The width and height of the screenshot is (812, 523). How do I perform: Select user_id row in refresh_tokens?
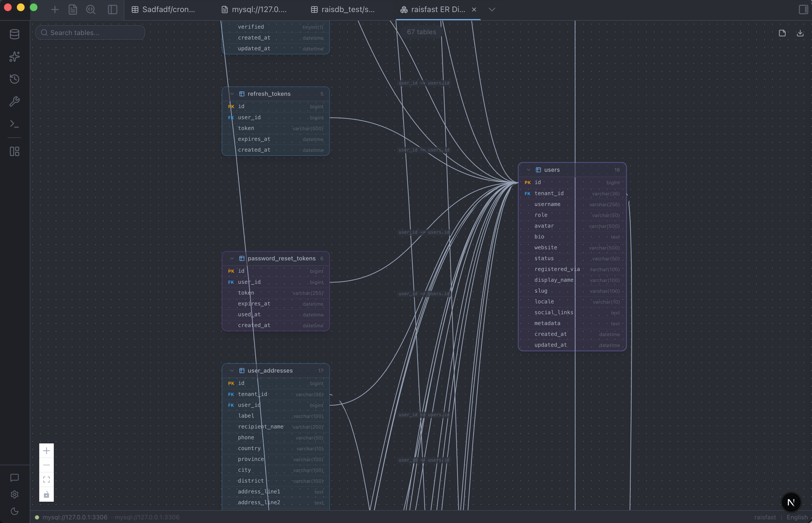point(276,117)
